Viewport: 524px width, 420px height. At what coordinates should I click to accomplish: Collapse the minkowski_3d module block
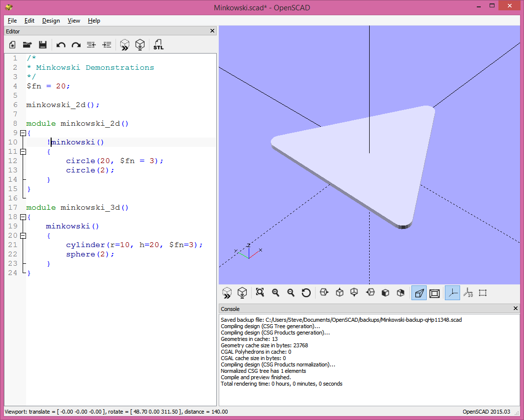click(23, 217)
